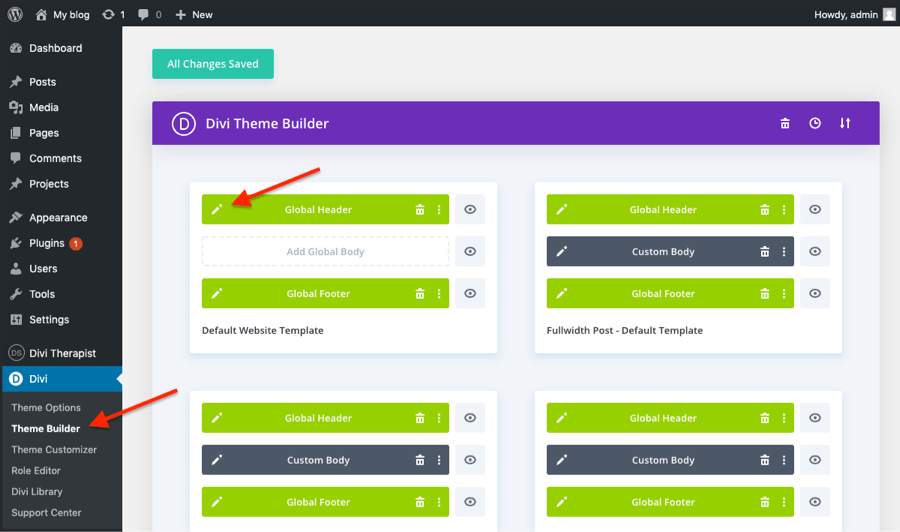Viewport: 900px width, 532px height.
Task: Open the Appearance menu
Action: 61,218
